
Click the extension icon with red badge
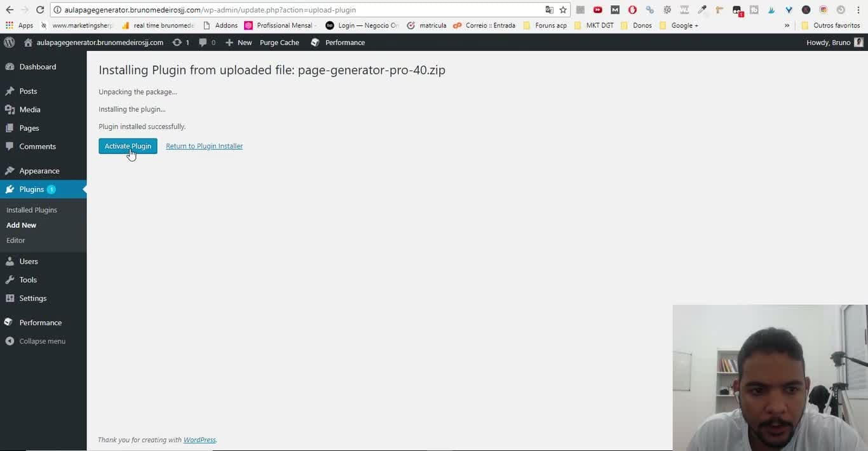(x=737, y=10)
